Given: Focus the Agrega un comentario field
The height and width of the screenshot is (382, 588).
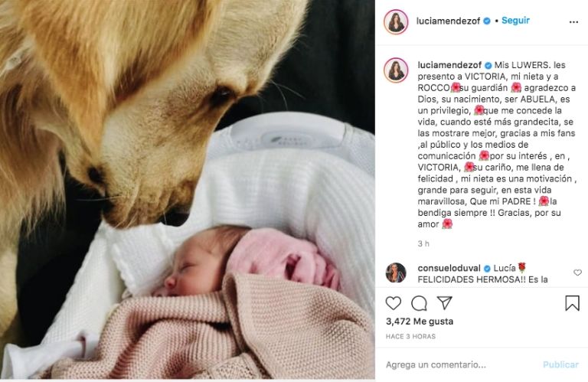Looking at the screenshot, I should pos(462,364).
